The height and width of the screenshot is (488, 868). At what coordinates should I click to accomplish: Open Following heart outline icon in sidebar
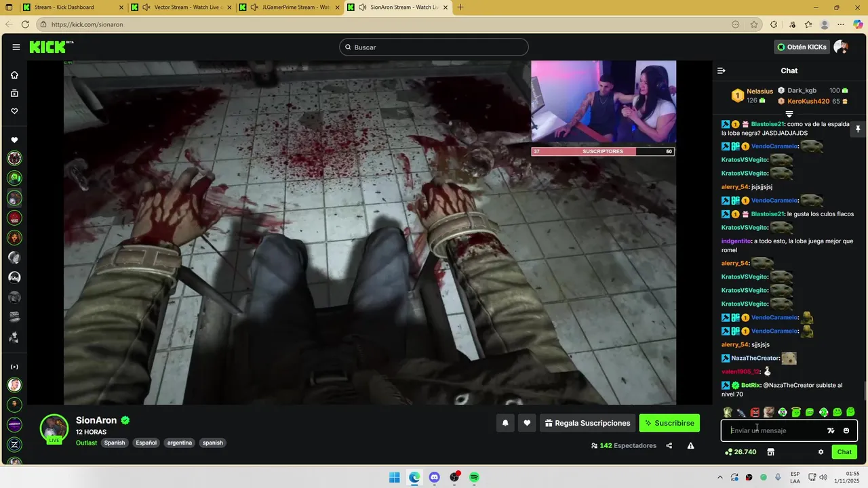(14, 111)
